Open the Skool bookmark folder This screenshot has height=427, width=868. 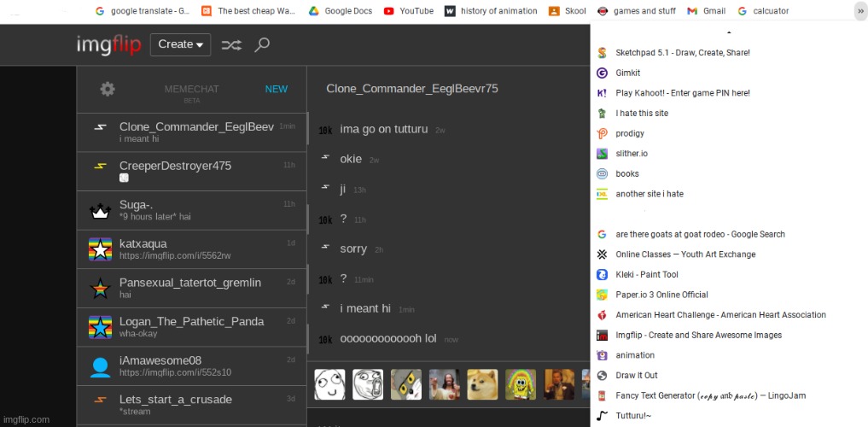pos(568,11)
